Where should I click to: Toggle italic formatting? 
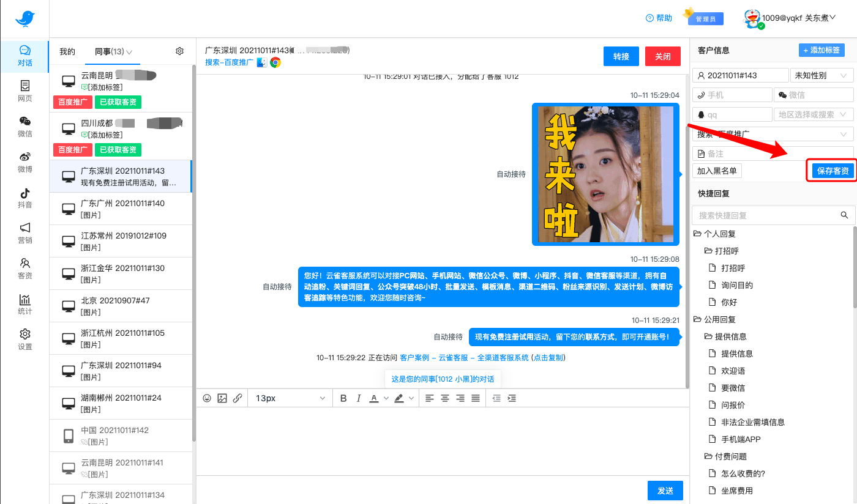(x=359, y=398)
